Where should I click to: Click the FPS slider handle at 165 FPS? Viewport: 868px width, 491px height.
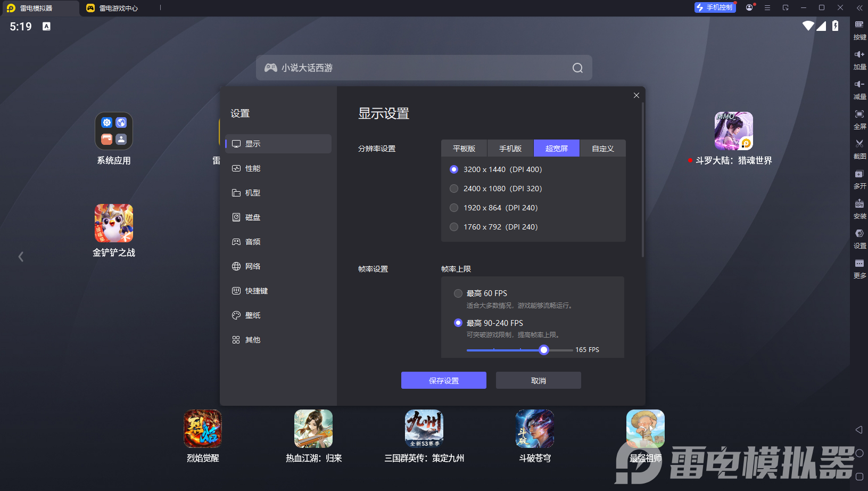[543, 350]
